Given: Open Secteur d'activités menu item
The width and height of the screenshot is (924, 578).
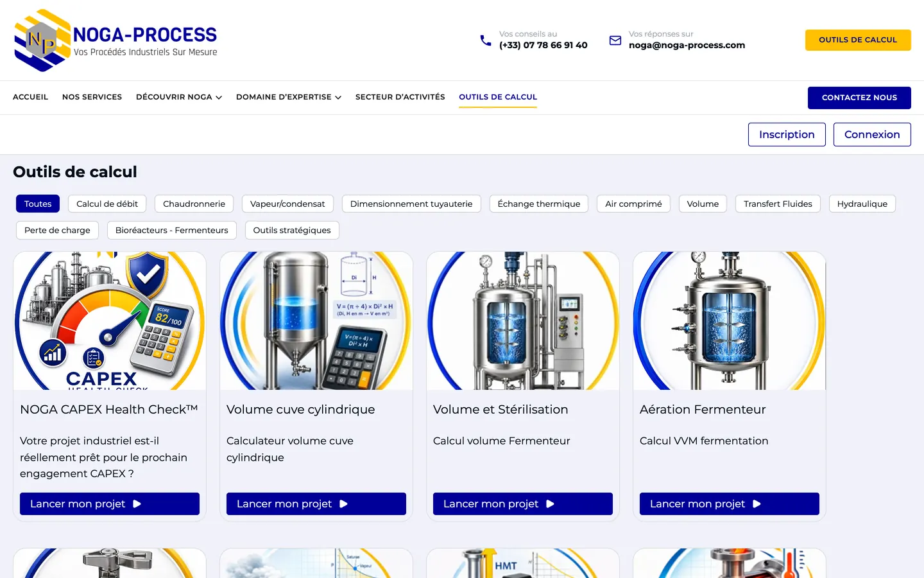Looking at the screenshot, I should click(400, 97).
